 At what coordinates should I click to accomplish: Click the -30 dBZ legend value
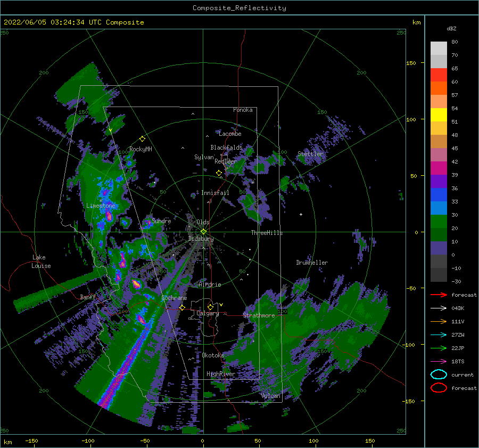coord(456,281)
